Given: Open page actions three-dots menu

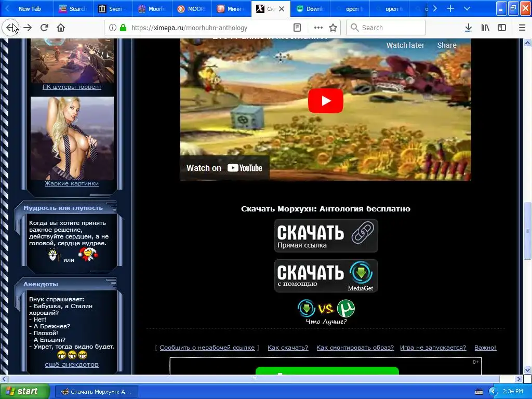Looking at the screenshot, I should tap(318, 28).
